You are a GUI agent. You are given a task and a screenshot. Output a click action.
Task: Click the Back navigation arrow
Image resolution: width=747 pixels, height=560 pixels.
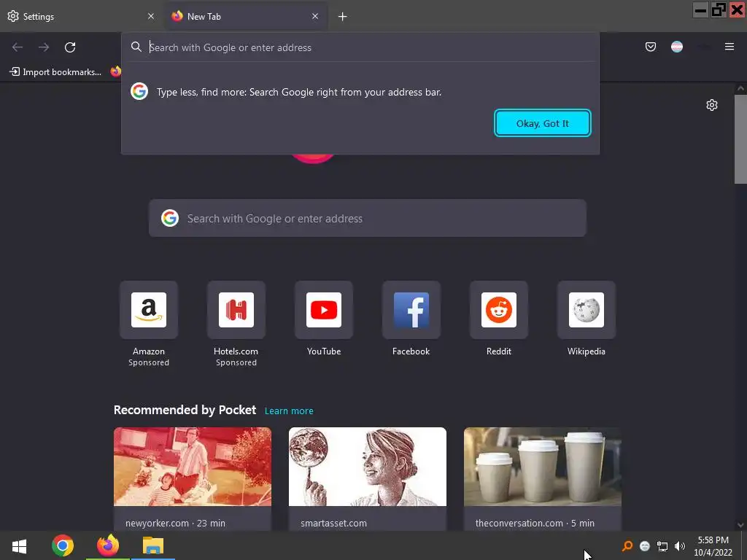[18, 47]
